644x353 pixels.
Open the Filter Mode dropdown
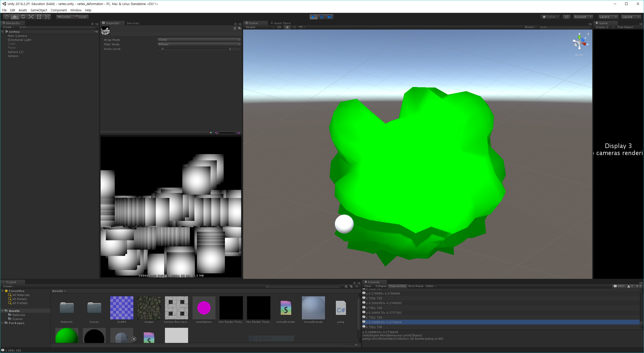tap(199, 44)
